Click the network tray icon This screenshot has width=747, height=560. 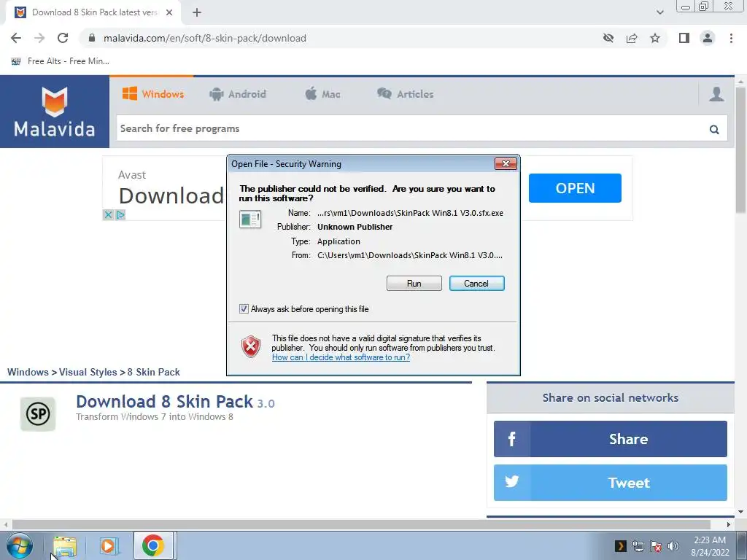coord(638,545)
